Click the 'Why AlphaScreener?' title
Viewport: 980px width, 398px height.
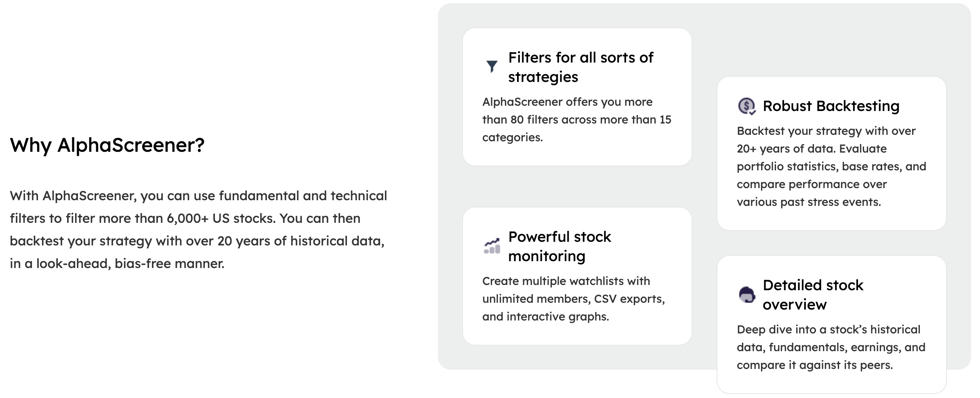(x=107, y=145)
